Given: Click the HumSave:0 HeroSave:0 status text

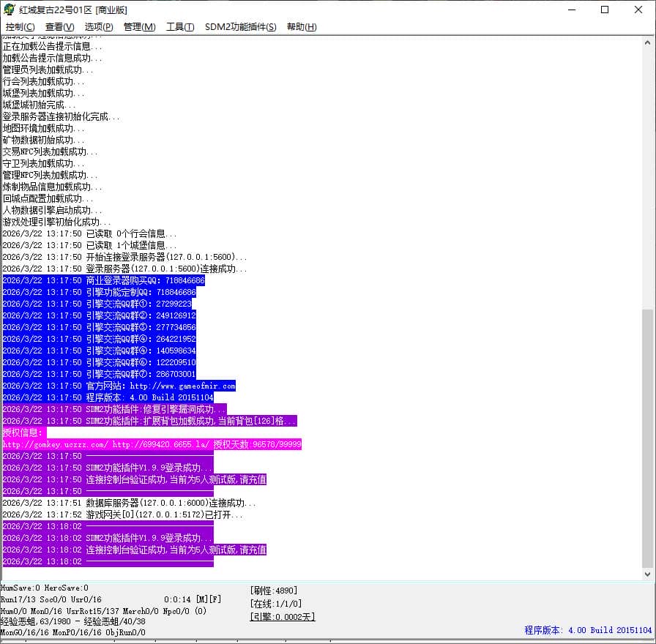Looking at the screenshot, I should tap(45, 588).
